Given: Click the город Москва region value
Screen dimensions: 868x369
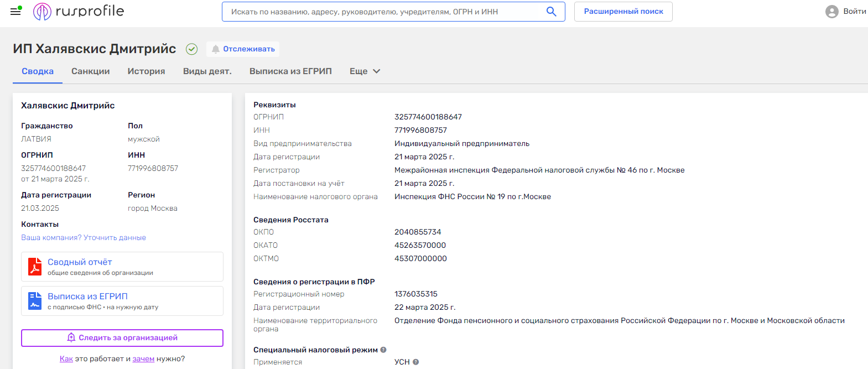Looking at the screenshot, I should click(153, 208).
